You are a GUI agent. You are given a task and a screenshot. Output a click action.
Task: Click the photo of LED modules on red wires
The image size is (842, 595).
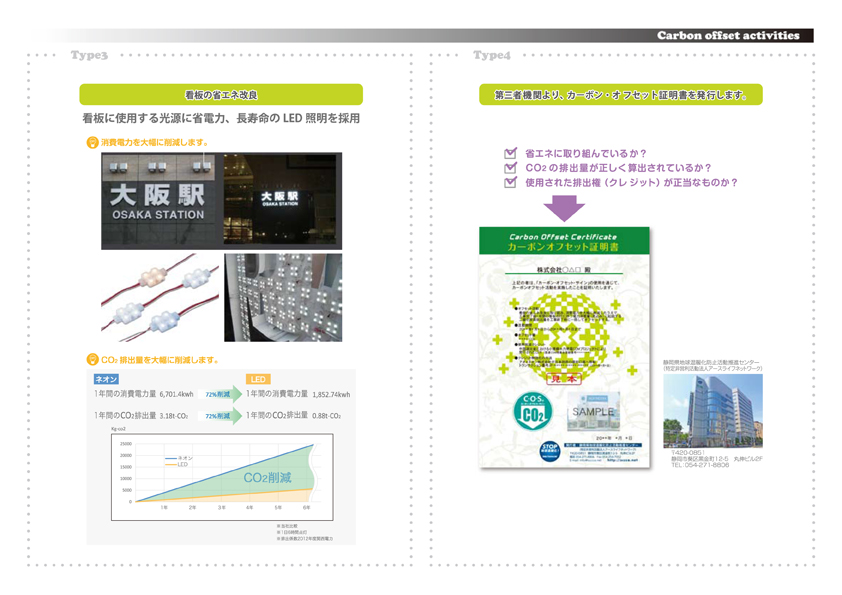160,298
